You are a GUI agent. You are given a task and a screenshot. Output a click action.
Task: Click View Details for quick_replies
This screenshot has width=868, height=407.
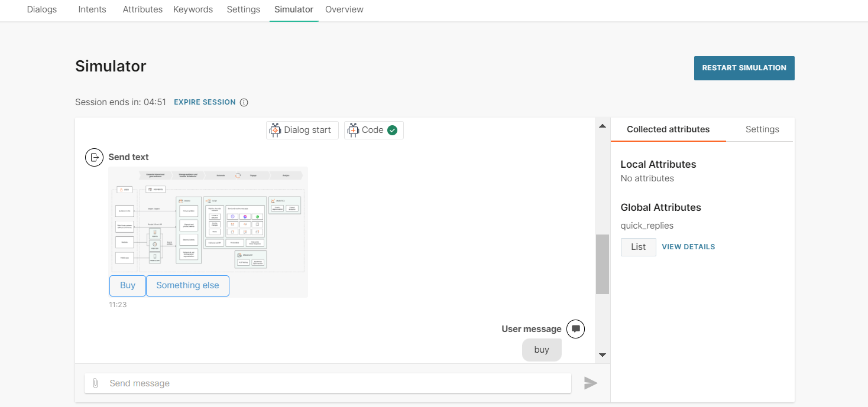point(688,247)
